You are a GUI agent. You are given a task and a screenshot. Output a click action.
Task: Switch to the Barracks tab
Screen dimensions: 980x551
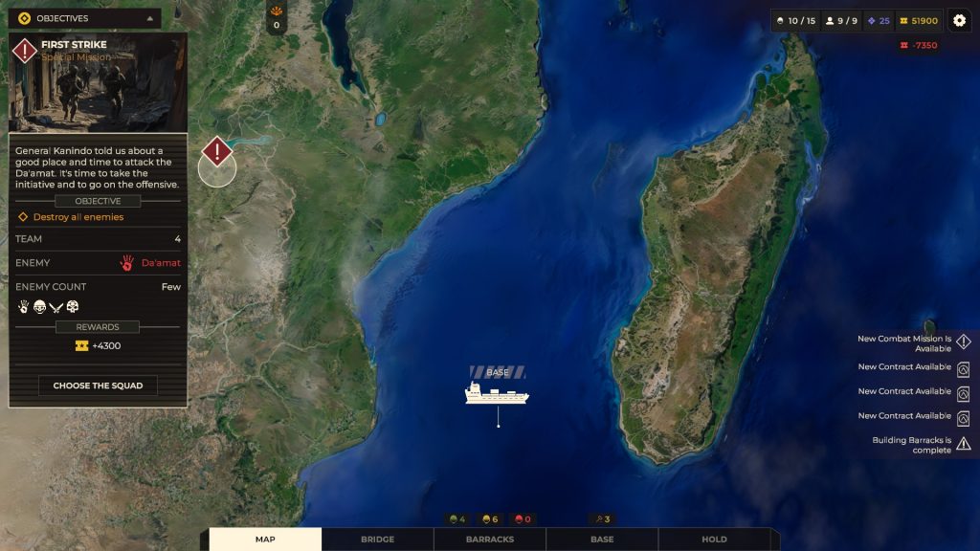click(489, 540)
